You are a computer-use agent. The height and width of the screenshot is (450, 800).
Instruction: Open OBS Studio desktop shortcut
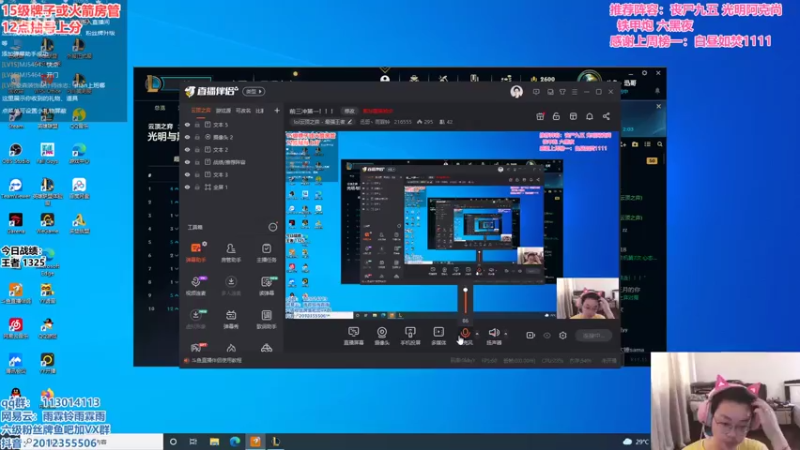point(16,153)
